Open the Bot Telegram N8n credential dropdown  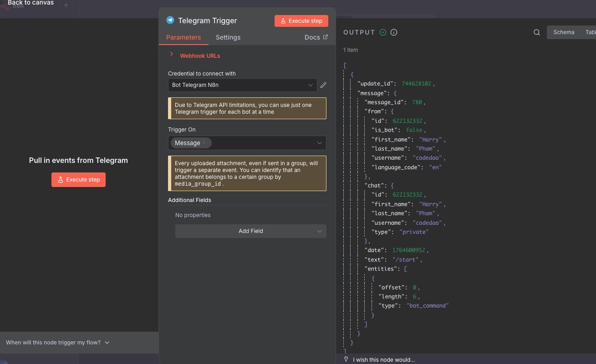coord(242,85)
